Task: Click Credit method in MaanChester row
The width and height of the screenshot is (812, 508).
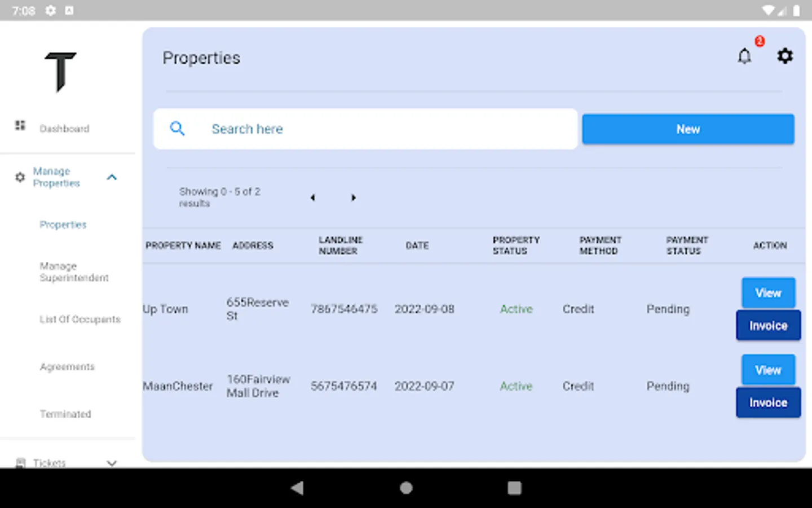Action: point(578,386)
